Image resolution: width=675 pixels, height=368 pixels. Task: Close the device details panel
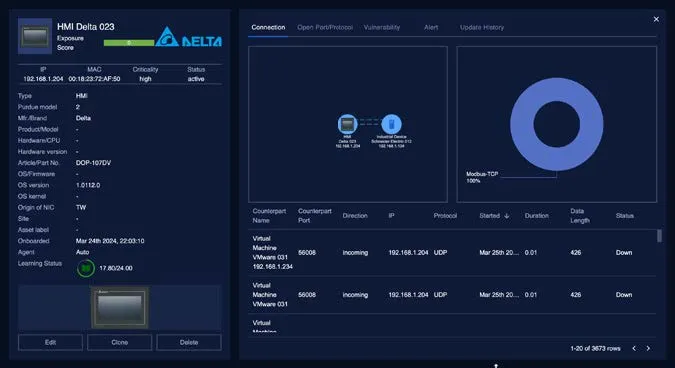click(x=656, y=19)
